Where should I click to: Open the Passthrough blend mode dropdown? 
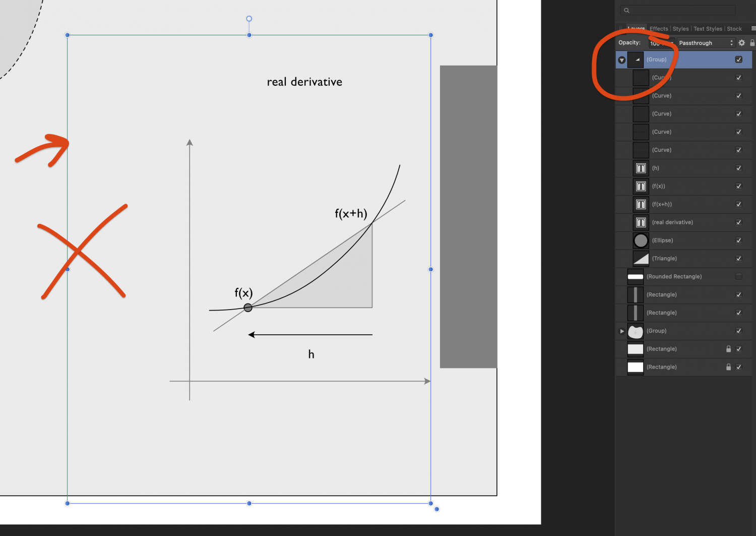(x=706, y=43)
